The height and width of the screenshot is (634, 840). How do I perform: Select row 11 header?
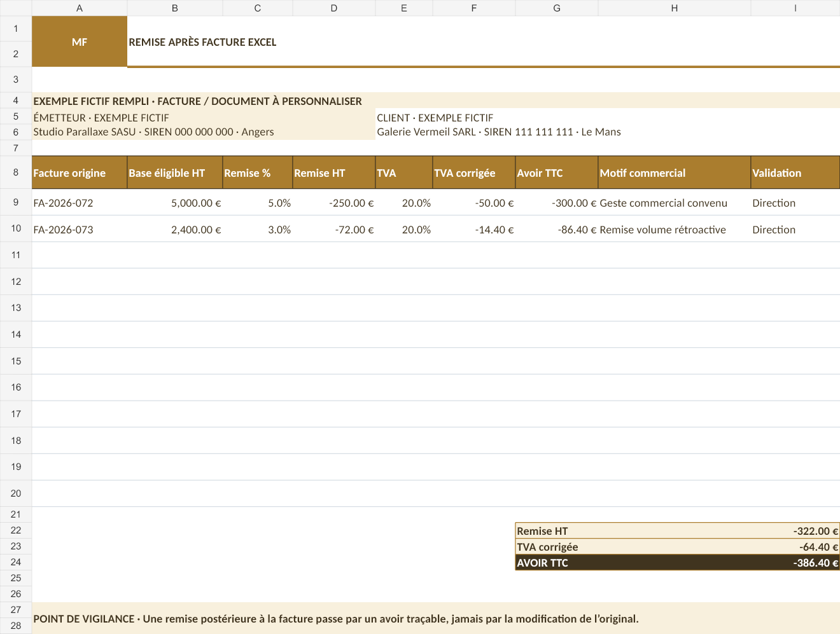point(16,255)
